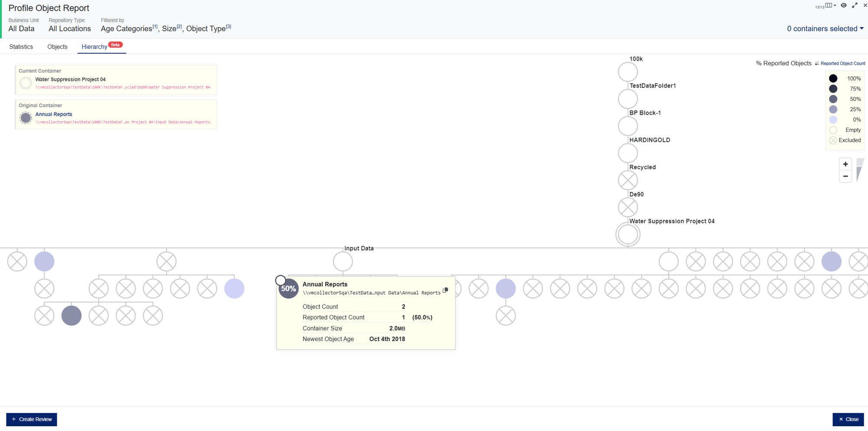The height and width of the screenshot is (431, 868).
Task: Click the column layout icon near 13/13
Action: 829,5
